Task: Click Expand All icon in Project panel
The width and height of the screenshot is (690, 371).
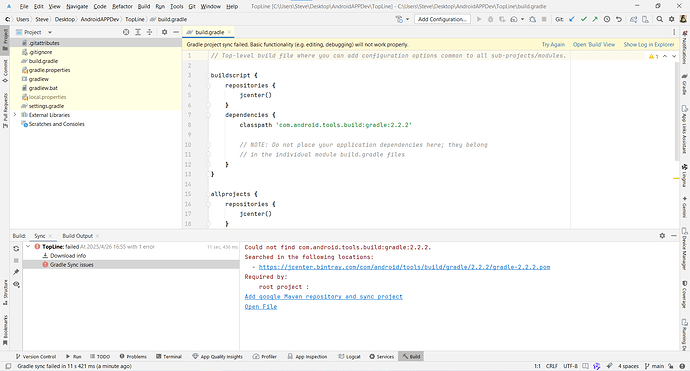Action: 138,32
